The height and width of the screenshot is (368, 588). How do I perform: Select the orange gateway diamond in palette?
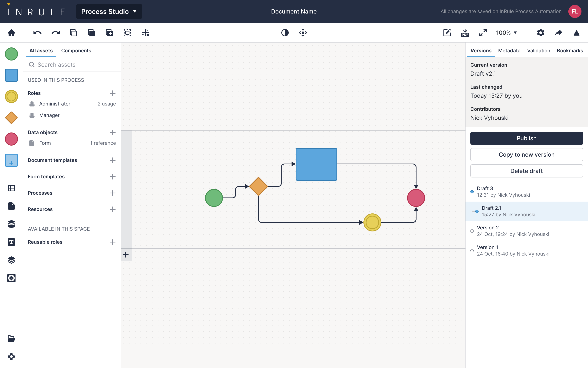coord(11,118)
